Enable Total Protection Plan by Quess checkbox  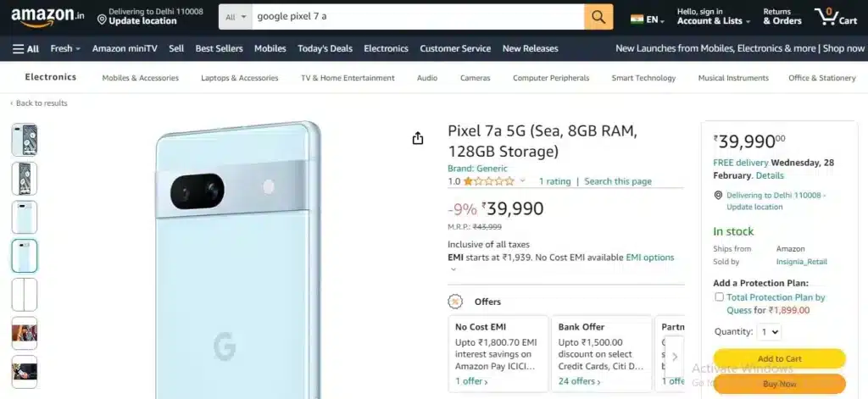(x=719, y=297)
